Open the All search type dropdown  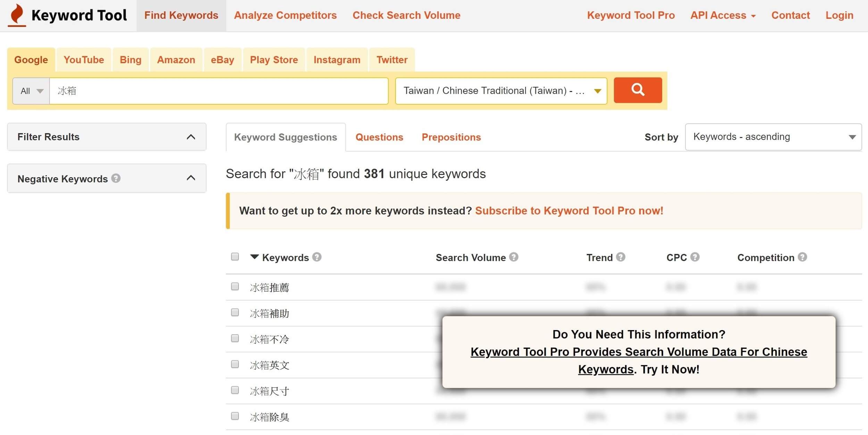[x=31, y=91]
